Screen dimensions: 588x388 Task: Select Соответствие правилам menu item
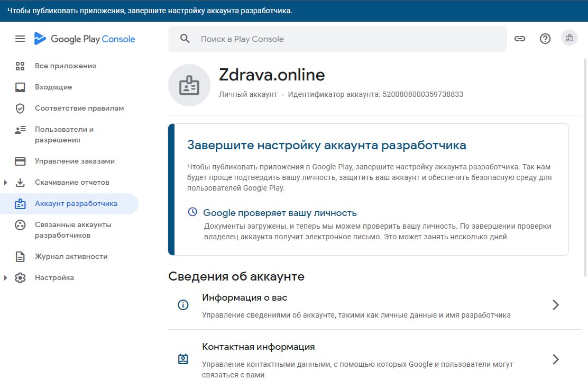click(79, 109)
